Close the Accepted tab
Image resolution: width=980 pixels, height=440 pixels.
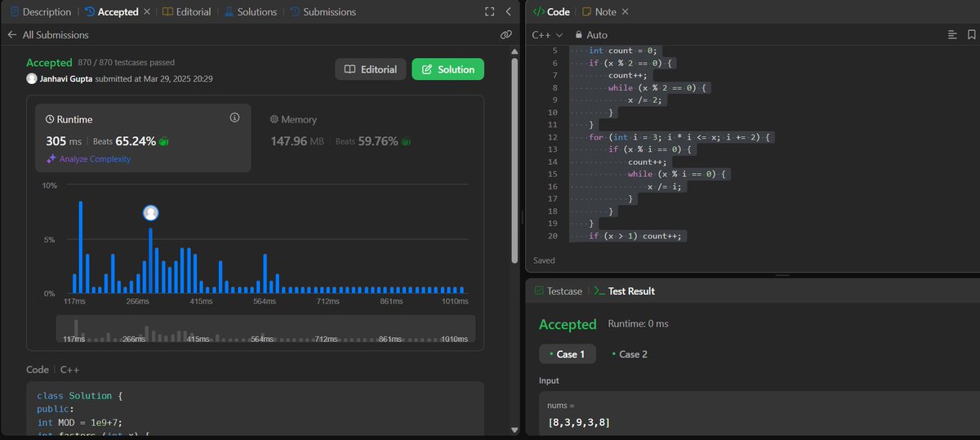pos(147,12)
